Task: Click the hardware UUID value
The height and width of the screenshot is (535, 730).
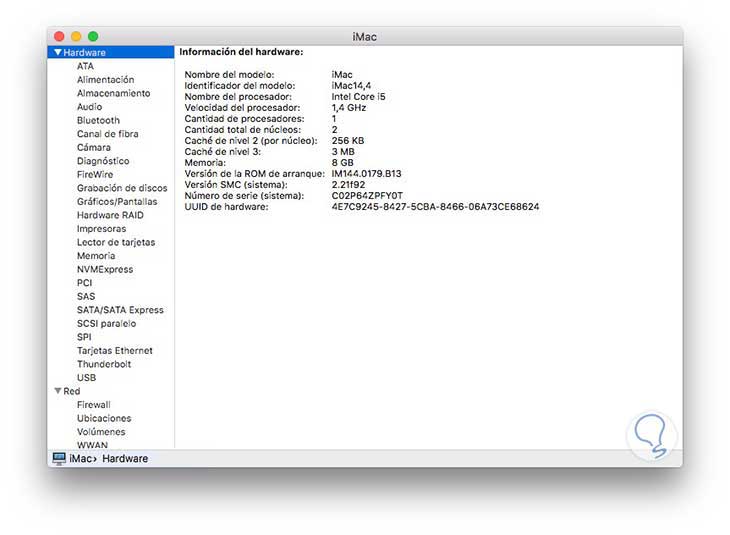Action: pos(435,206)
